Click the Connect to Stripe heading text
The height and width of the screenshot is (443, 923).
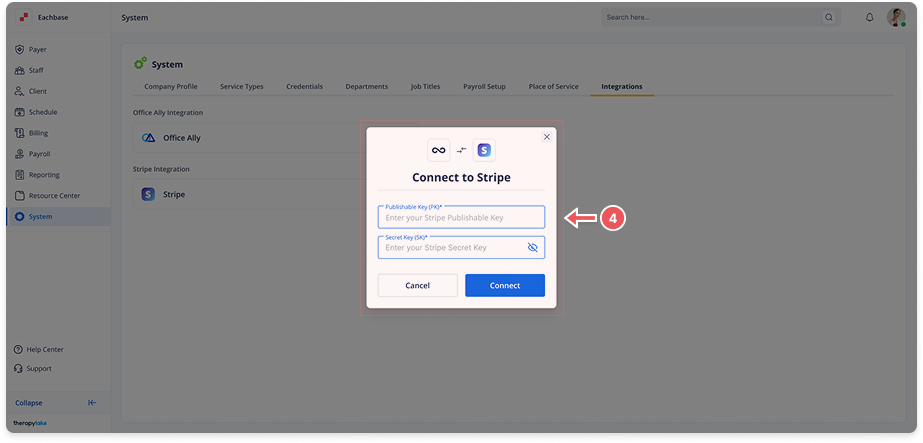pyautogui.click(x=462, y=177)
